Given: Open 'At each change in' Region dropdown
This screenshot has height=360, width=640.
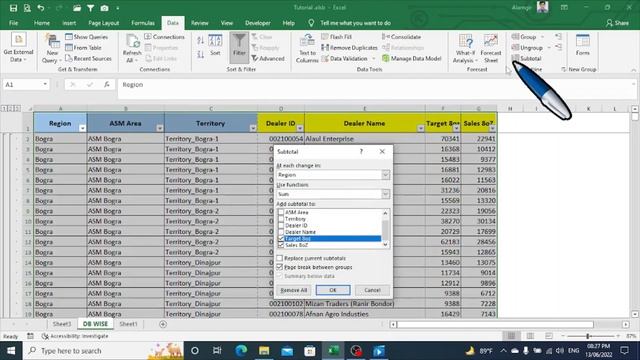Looking at the screenshot, I should 385,175.
